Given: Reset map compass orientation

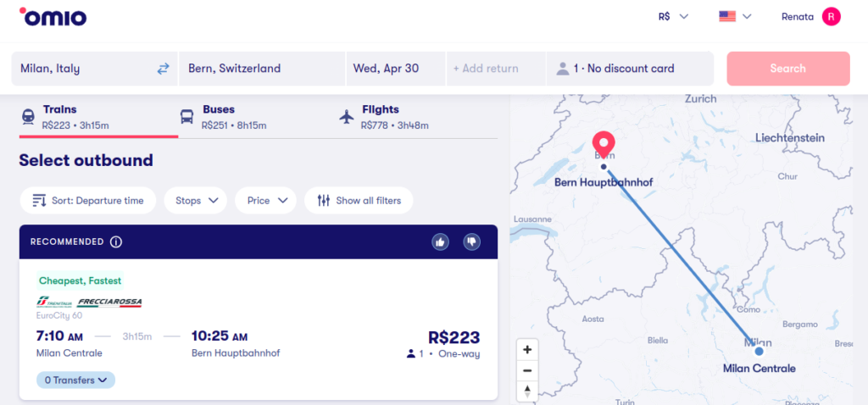Looking at the screenshot, I should click(527, 391).
